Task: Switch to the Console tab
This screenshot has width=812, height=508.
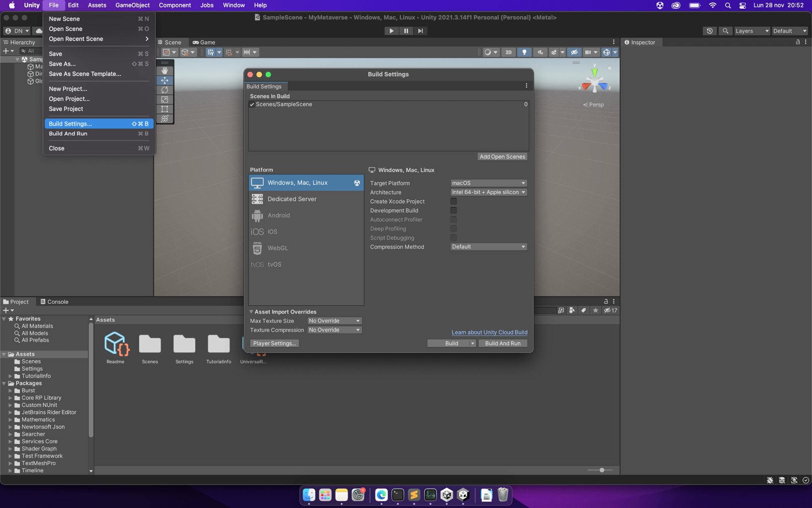Action: [54, 302]
